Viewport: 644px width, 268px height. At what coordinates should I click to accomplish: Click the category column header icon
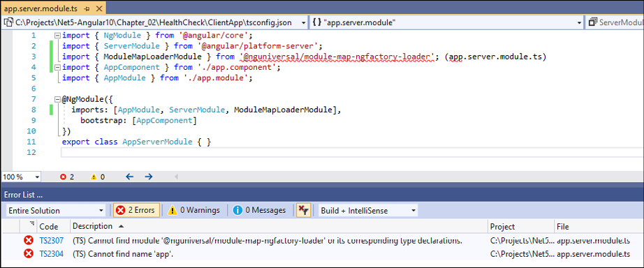point(32,223)
